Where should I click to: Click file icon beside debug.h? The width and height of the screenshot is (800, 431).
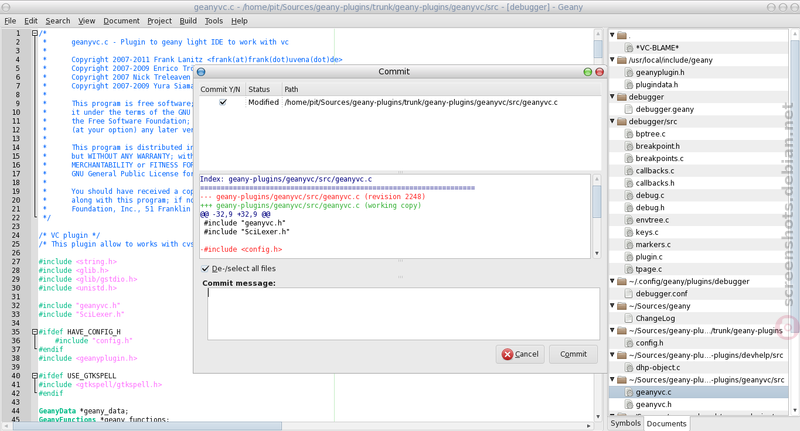(x=629, y=208)
